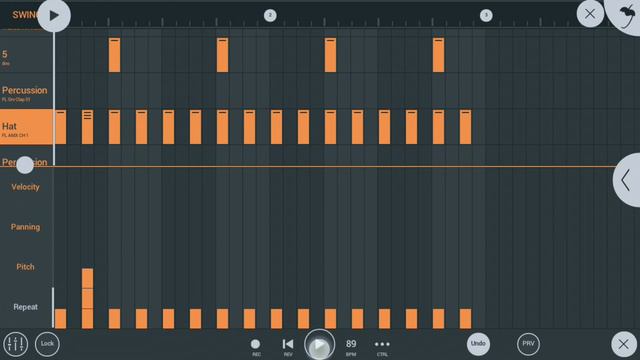Image resolution: width=640 pixels, height=360 pixels.
Task: Open the Velocity parameter lane
Action: click(25, 187)
